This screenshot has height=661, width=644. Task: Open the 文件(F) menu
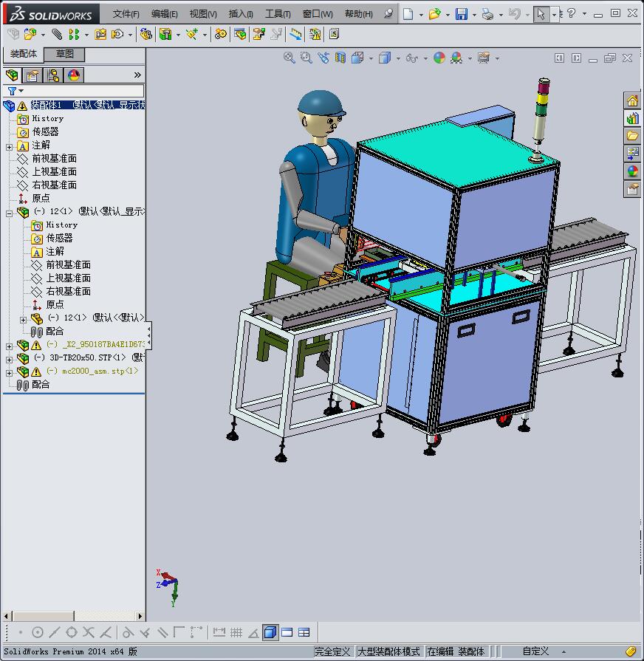[x=126, y=14]
